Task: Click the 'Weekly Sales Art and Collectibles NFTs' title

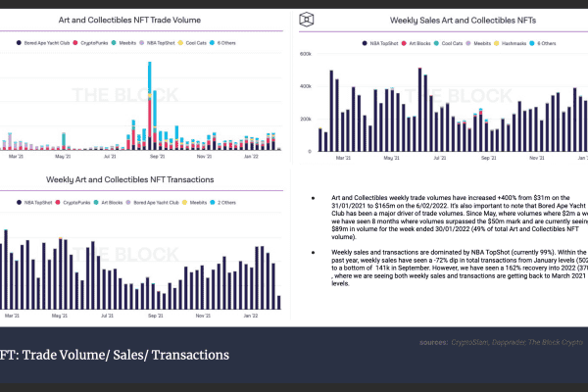Action: [x=463, y=21]
